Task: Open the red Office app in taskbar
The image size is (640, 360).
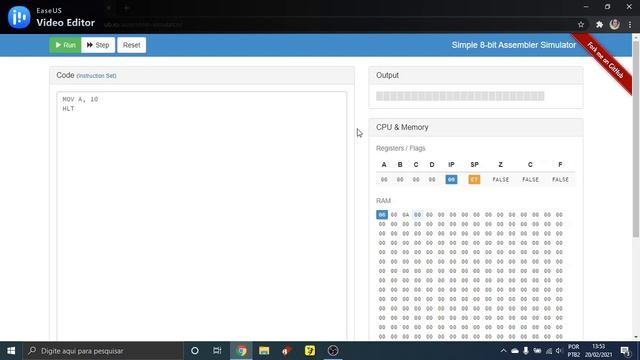Action: point(287,351)
